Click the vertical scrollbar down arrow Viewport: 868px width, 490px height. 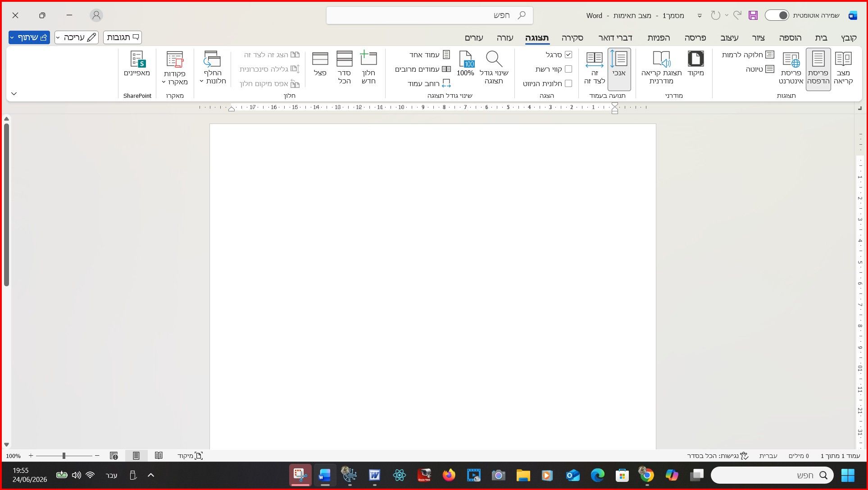pyautogui.click(x=6, y=444)
